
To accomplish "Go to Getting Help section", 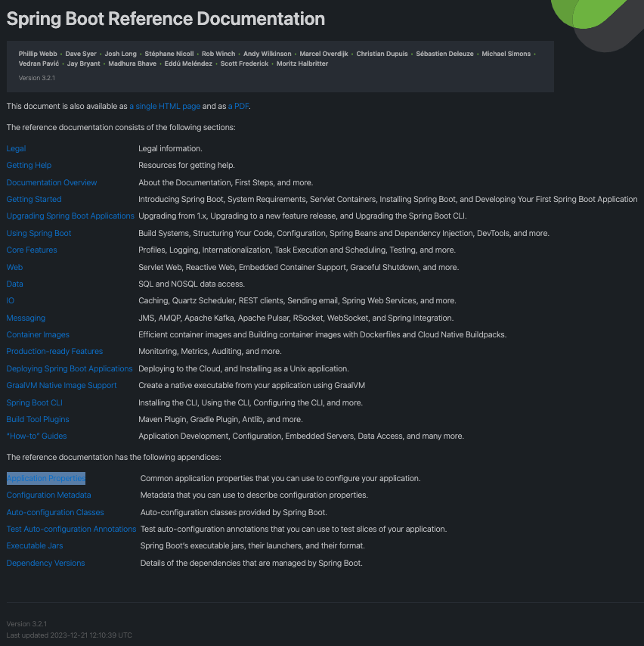I will [x=29, y=165].
